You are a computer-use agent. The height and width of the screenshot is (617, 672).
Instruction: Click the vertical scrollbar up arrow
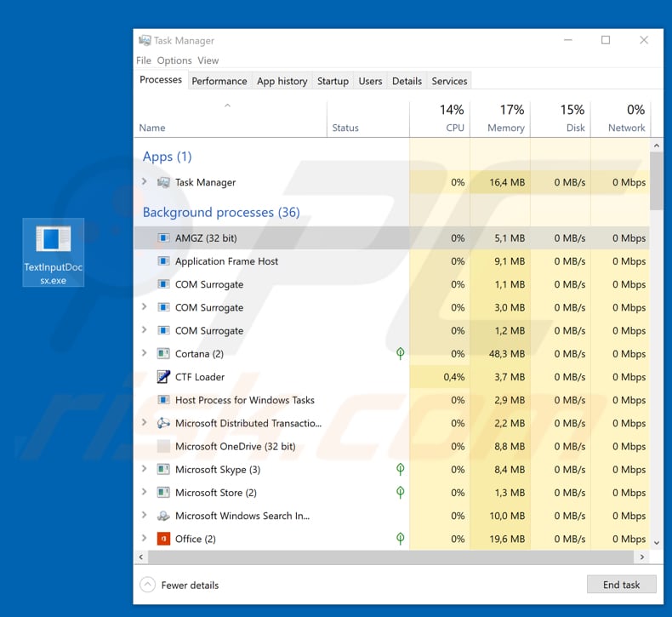(657, 146)
